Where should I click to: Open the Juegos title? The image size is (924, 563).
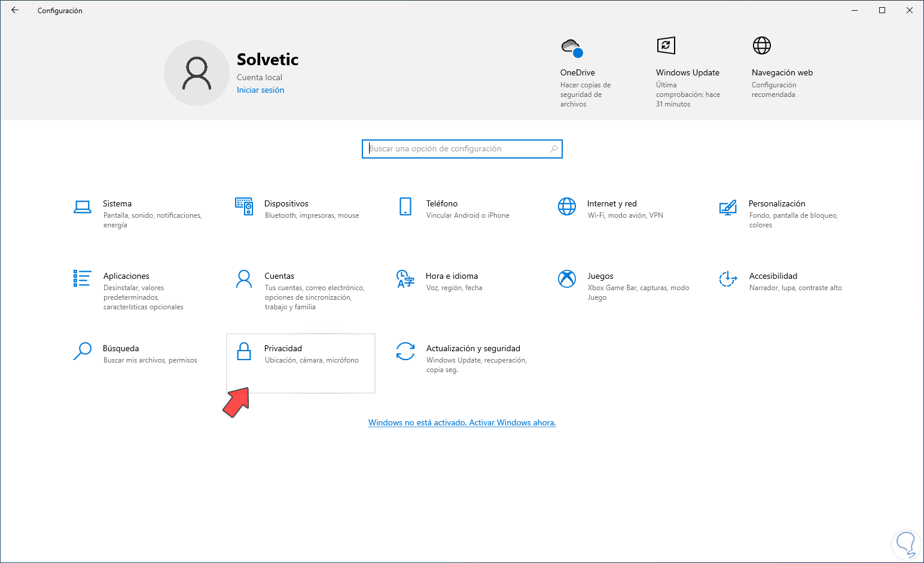600,276
